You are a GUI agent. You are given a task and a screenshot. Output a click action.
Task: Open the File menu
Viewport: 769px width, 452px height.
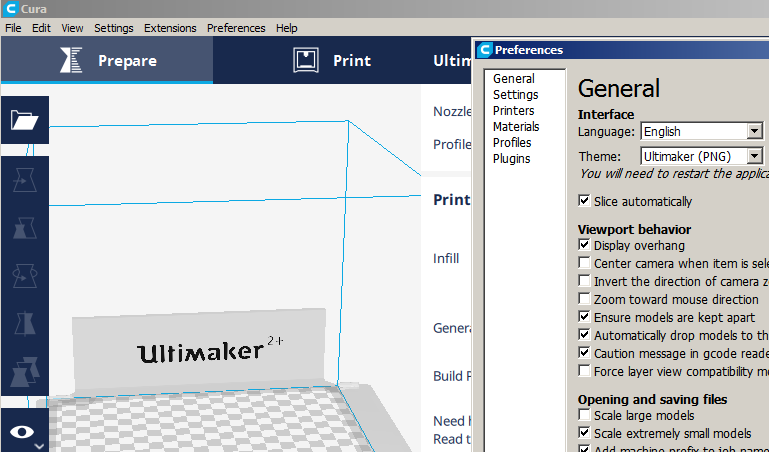point(13,28)
